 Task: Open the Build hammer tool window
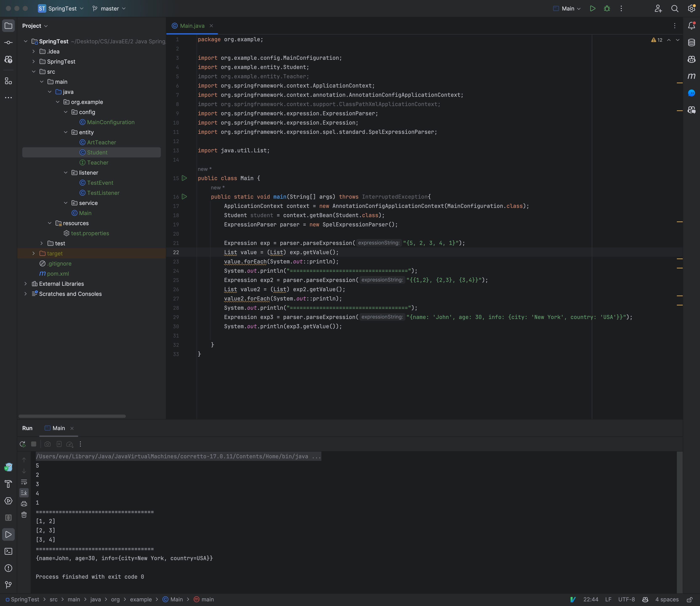8,484
